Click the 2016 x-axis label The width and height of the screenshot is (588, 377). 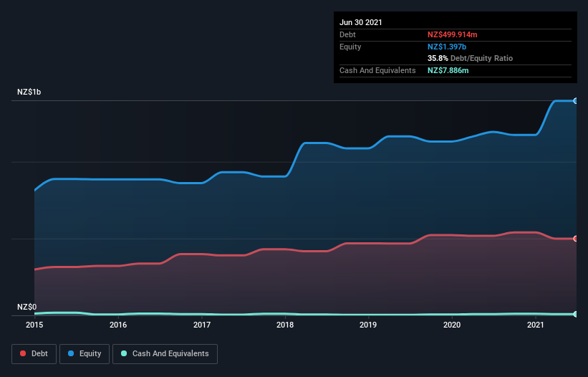tap(118, 325)
